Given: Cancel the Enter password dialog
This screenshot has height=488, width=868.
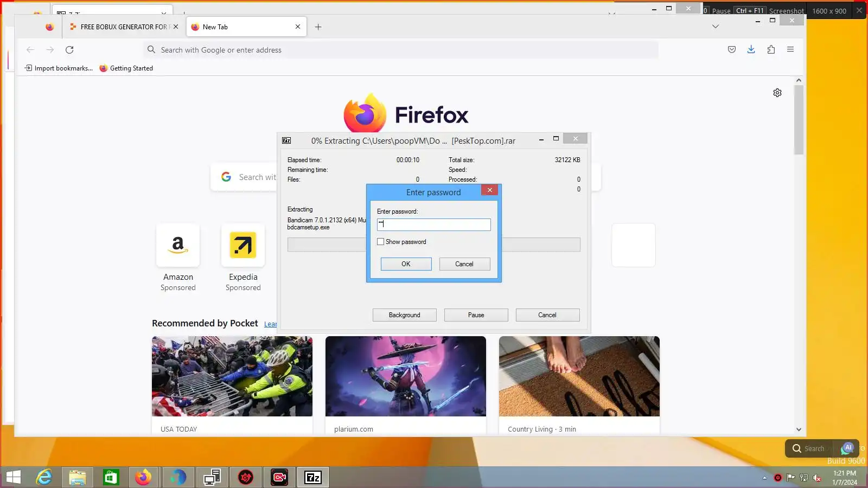Looking at the screenshot, I should [464, 264].
